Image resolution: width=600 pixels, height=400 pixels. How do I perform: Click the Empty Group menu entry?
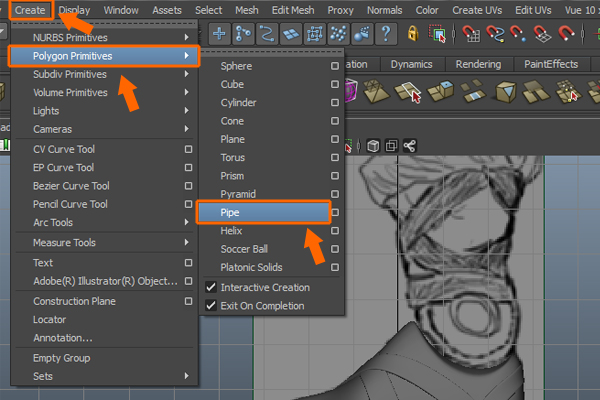click(x=62, y=358)
